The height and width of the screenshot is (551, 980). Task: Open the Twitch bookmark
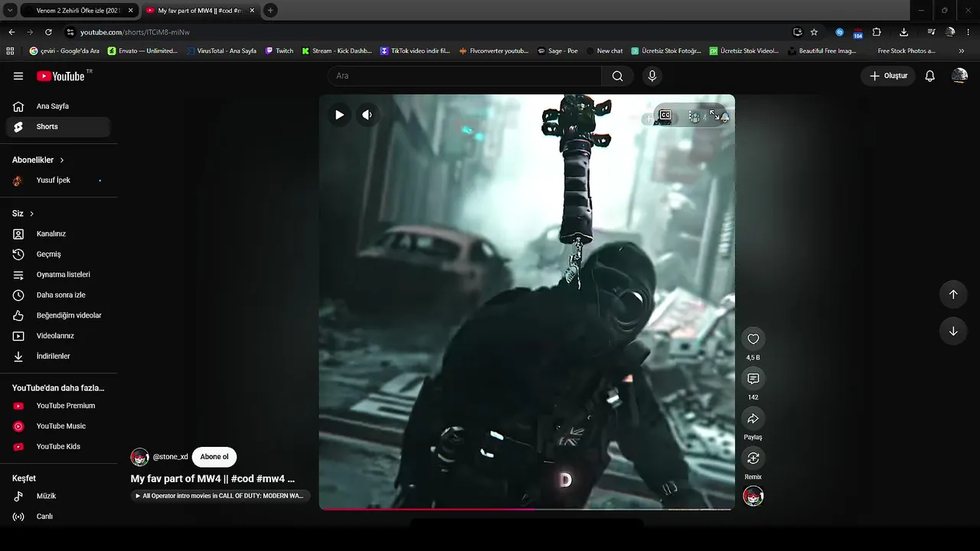coord(279,51)
